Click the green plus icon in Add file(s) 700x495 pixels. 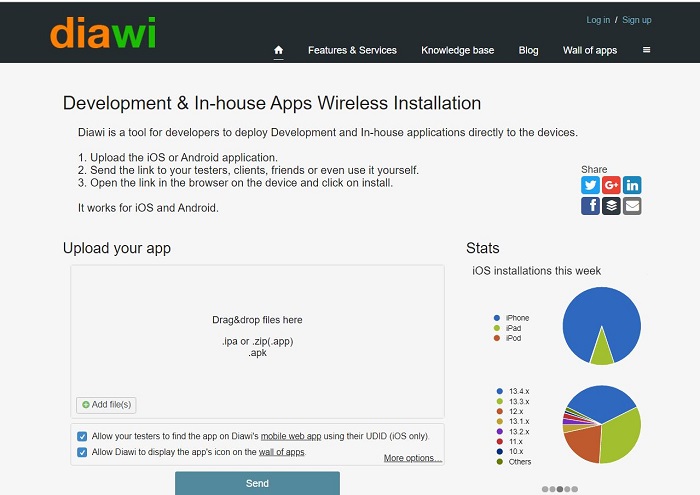pyautogui.click(x=86, y=405)
